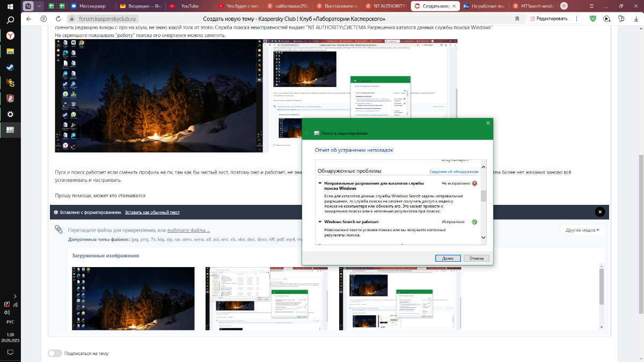Open the Другие медиа dropdown
Viewport: 644px width, 362px height.
[x=582, y=230]
